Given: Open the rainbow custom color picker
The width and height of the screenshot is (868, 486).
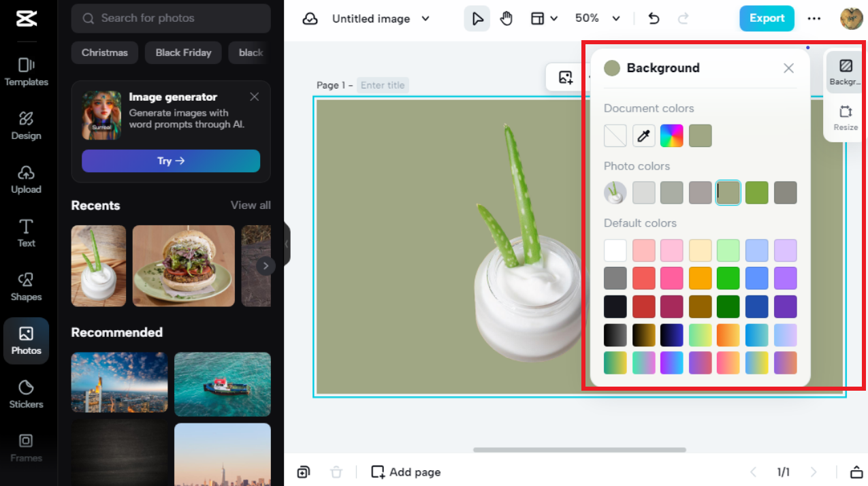Looking at the screenshot, I should coord(672,135).
